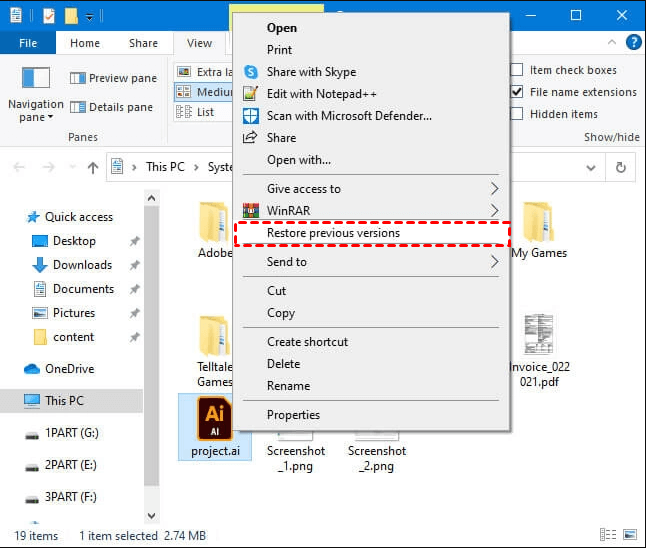
Task: Select Open with... option
Action: pos(299,160)
